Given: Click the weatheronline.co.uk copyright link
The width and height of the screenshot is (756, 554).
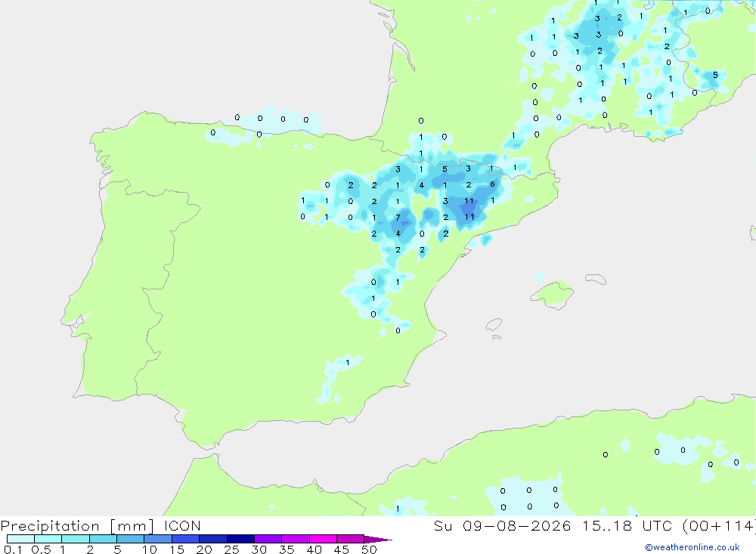Looking at the screenshot, I should point(692,547).
